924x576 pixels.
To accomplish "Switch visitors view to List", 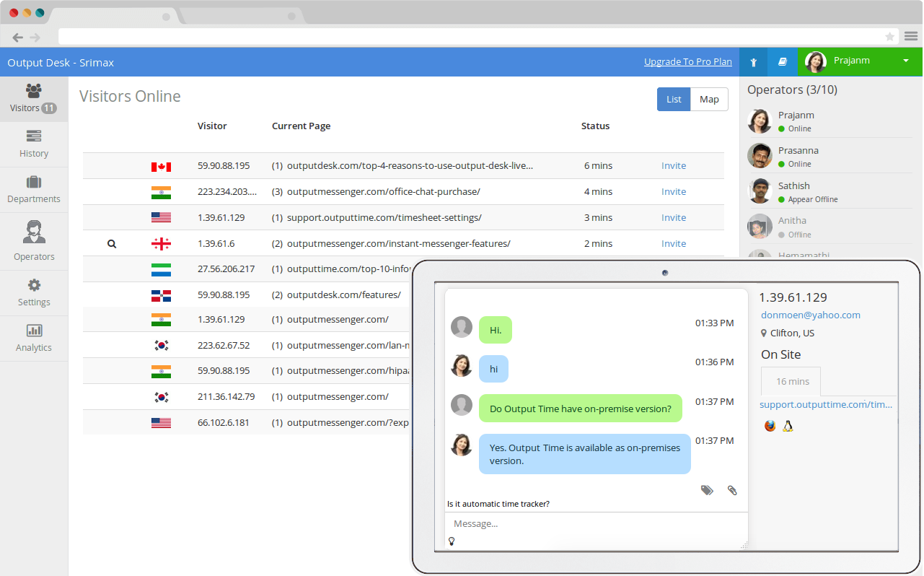I will pyautogui.click(x=674, y=100).
